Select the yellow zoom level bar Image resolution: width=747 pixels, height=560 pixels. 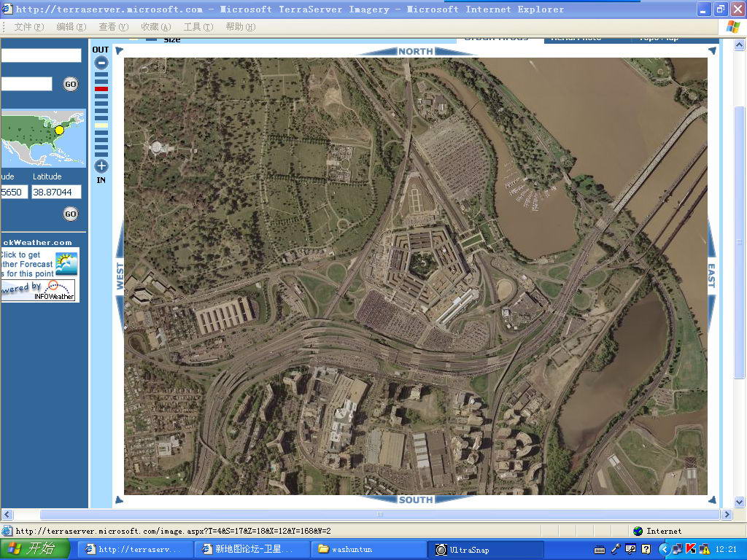(101, 125)
